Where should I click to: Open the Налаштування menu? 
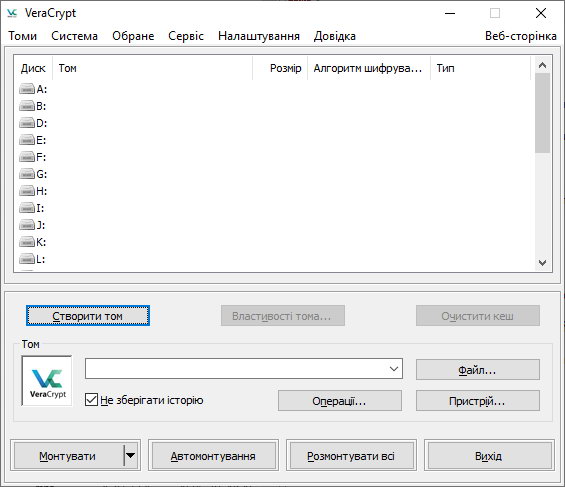point(259,36)
